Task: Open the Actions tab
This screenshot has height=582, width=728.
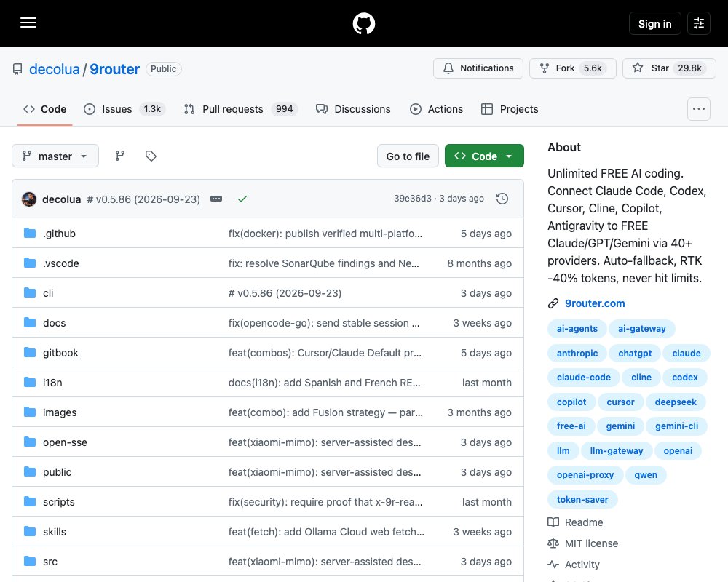Action: 436,109
